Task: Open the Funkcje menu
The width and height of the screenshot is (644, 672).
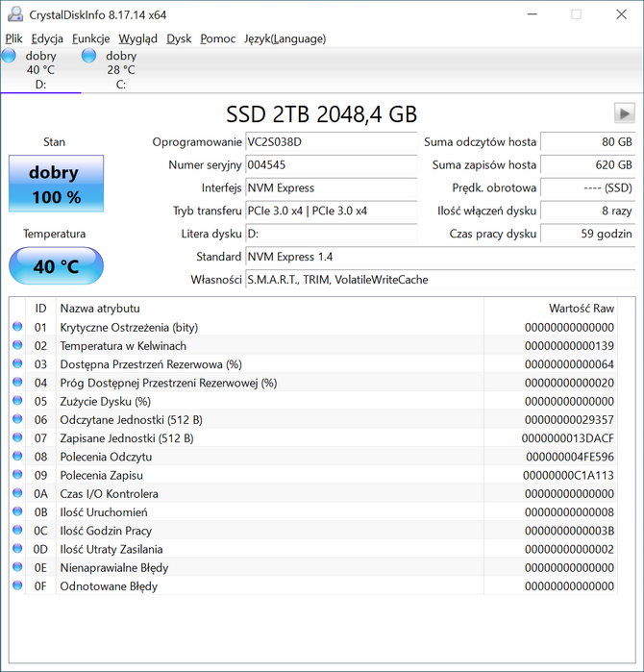Action: tap(91, 39)
